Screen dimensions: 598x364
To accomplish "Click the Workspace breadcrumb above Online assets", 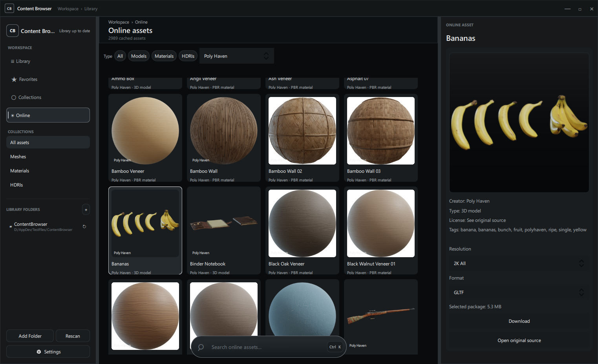I will pyautogui.click(x=119, y=22).
